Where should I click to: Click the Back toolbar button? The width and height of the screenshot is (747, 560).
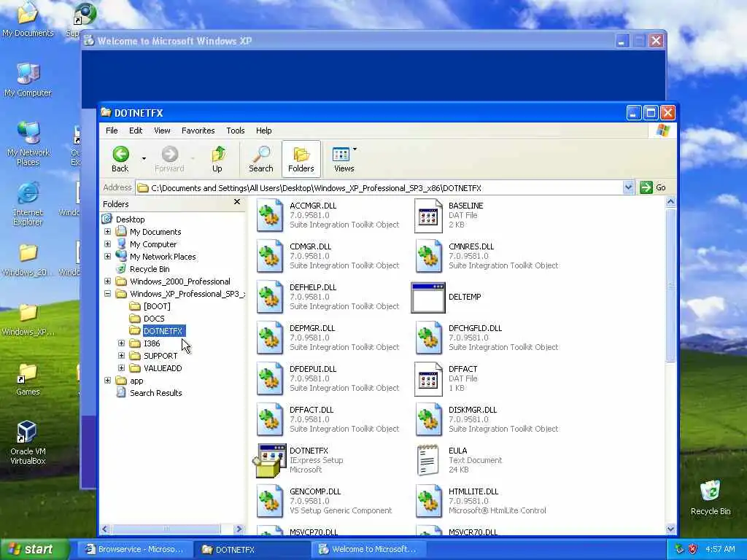pos(120,159)
